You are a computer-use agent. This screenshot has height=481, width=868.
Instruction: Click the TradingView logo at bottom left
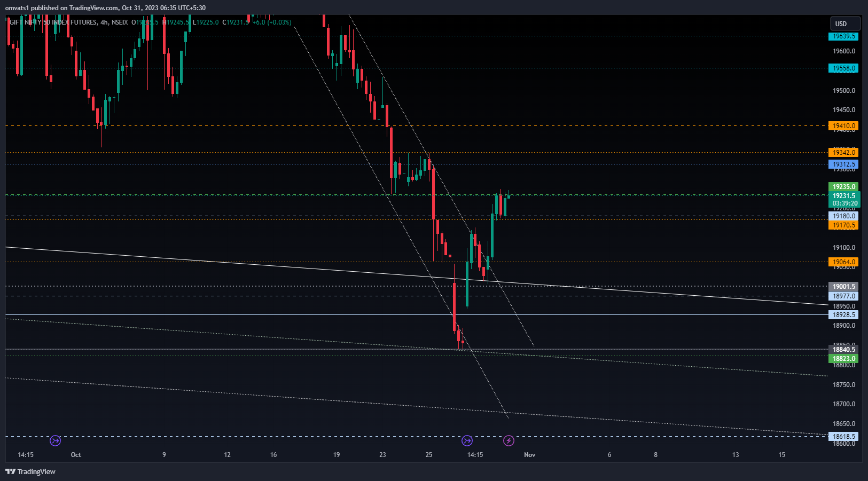coord(30,471)
